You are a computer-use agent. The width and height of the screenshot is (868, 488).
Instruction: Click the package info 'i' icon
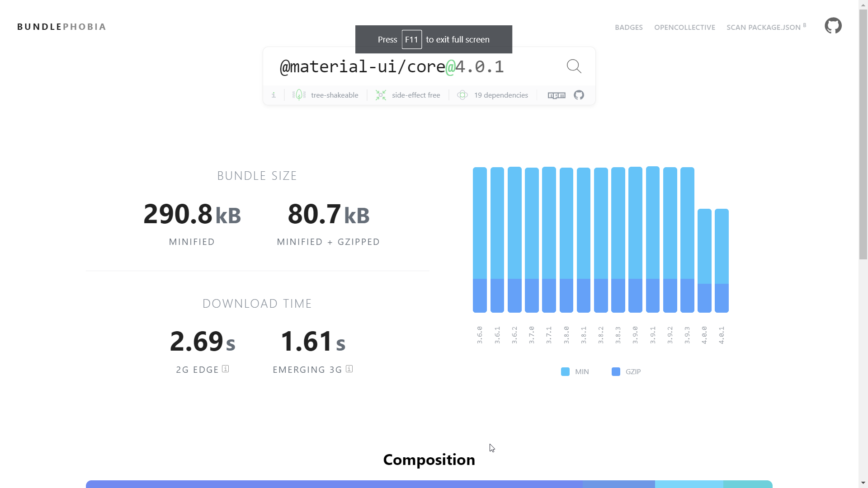tap(274, 95)
